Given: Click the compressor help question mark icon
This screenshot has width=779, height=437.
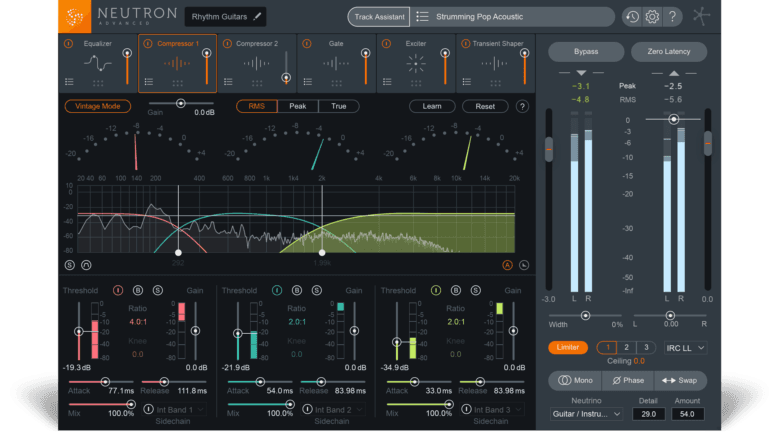Looking at the screenshot, I should pyautogui.click(x=522, y=106).
